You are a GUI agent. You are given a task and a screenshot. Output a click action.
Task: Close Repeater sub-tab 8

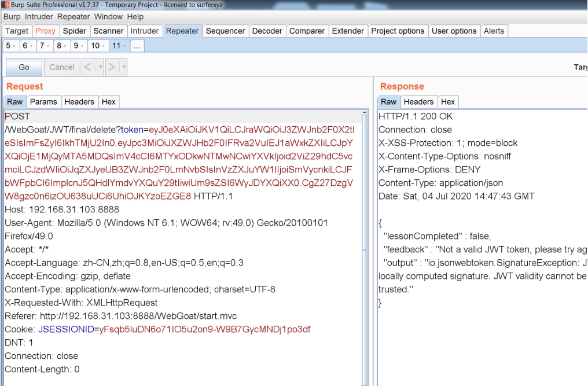coord(65,46)
